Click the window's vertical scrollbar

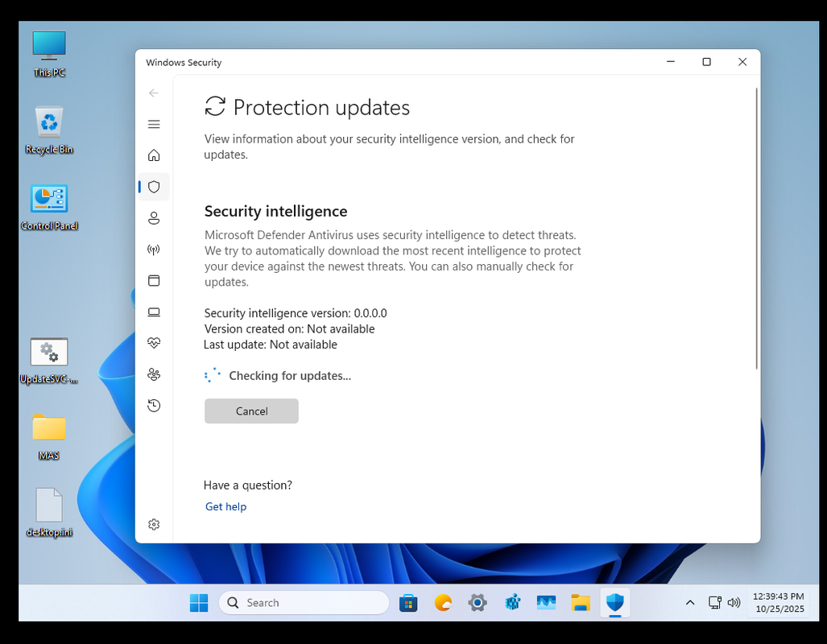point(756,229)
